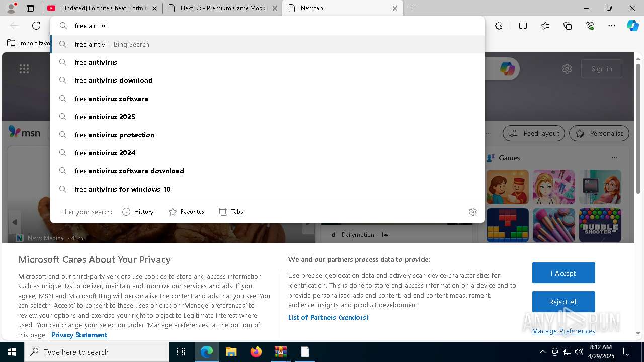Close the Elektrus tab
644x362 pixels.
tap(275, 8)
